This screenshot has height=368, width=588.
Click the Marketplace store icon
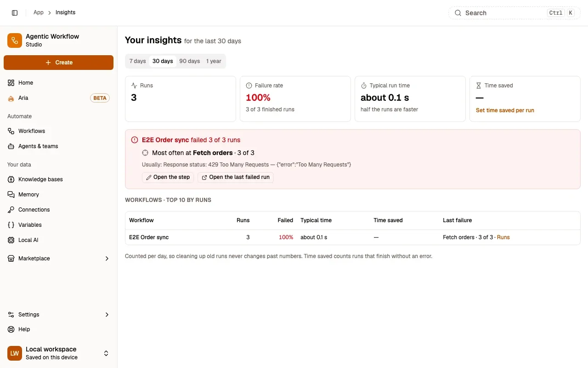(11, 259)
